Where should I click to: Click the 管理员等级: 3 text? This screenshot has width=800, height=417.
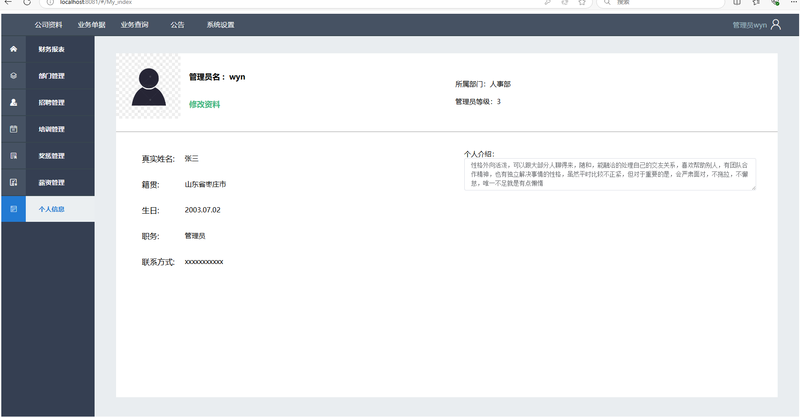click(x=478, y=102)
